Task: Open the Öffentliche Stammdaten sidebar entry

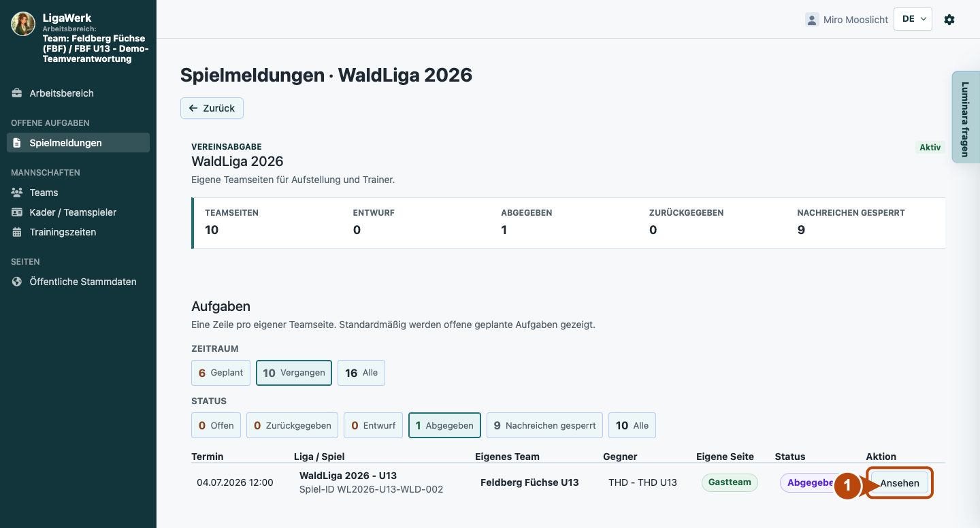Action: [78, 282]
